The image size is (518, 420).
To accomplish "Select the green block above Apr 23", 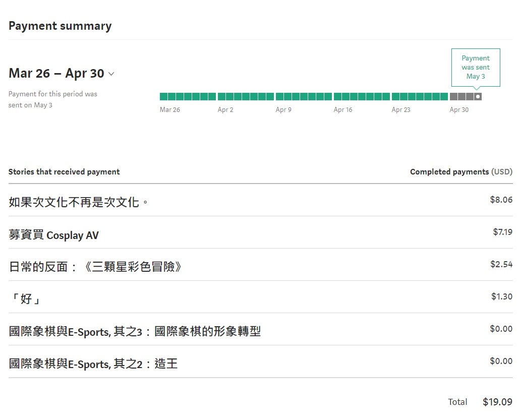I will coord(395,96).
